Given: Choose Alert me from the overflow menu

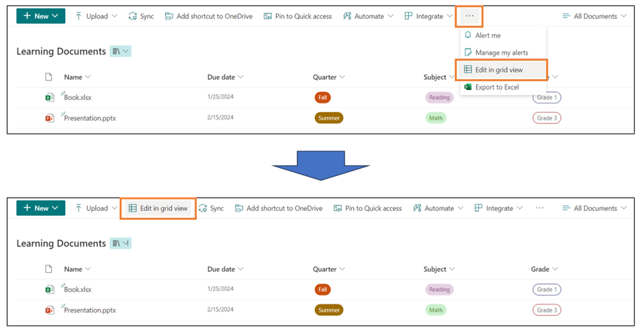Looking at the screenshot, I should (x=503, y=36).
